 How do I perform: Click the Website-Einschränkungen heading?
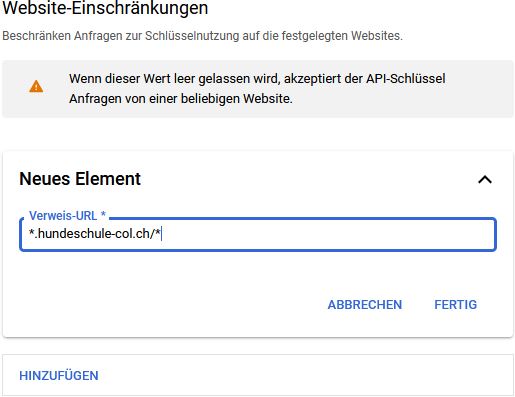105,8
